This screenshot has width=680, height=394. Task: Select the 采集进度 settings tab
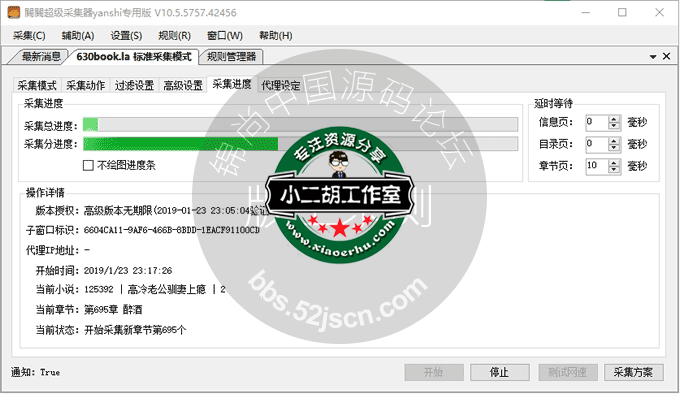tap(232, 84)
